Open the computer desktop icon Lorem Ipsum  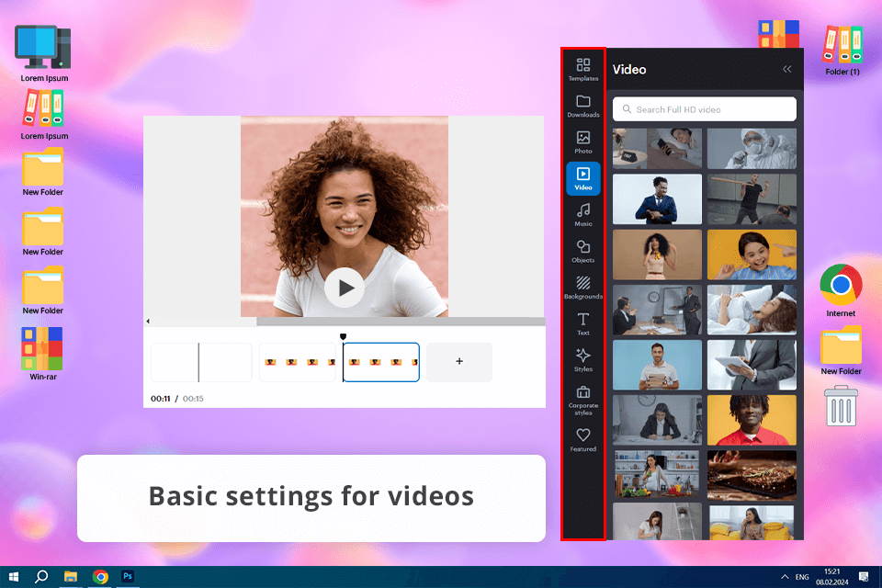pos(44,53)
